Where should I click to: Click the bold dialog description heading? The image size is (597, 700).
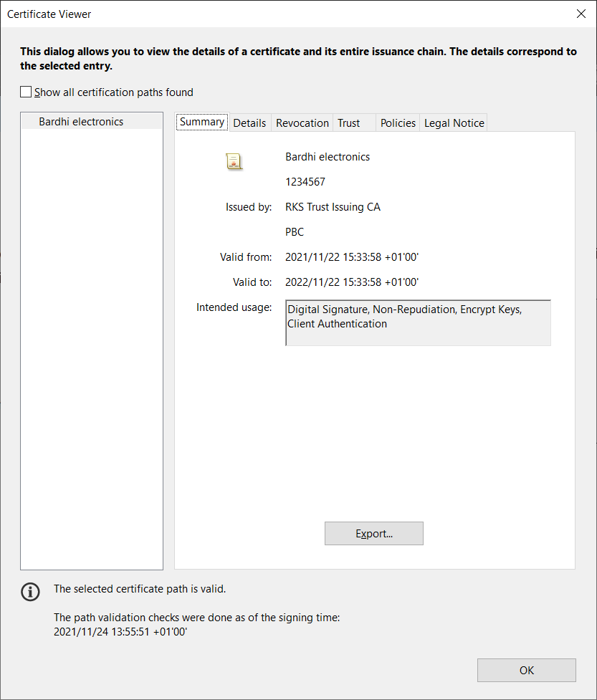coord(298,59)
